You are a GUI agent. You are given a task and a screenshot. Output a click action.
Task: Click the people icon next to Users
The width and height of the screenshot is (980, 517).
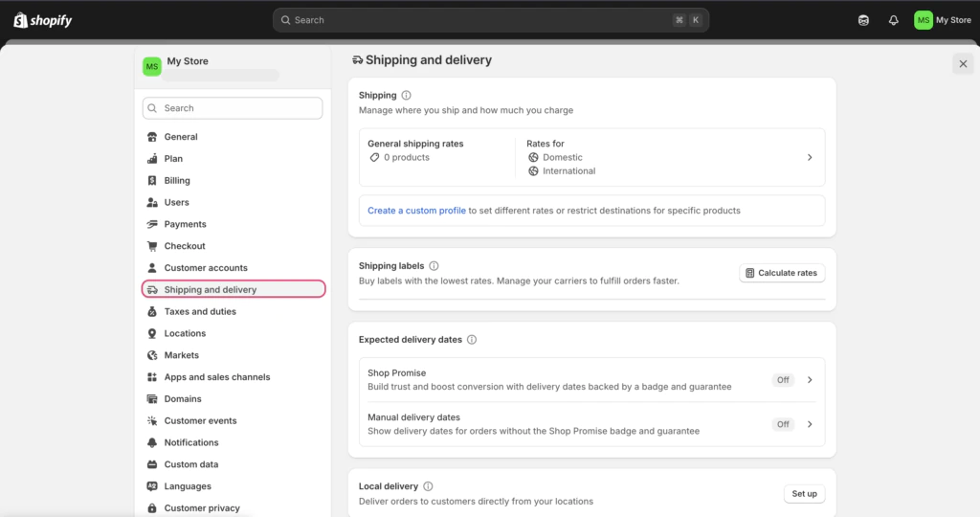[x=152, y=203]
